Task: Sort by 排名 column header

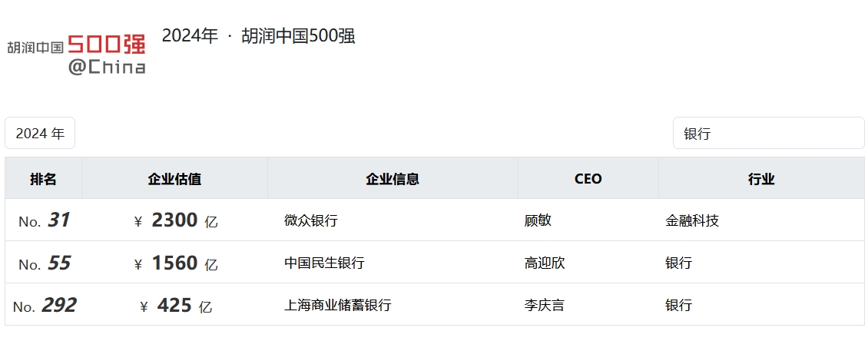Action: (x=44, y=179)
